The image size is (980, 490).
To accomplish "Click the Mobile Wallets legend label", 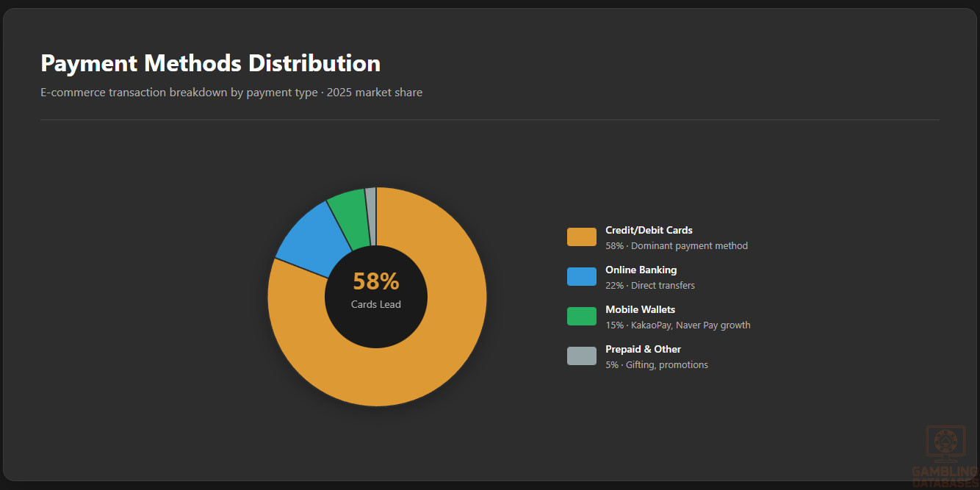I will (x=640, y=309).
